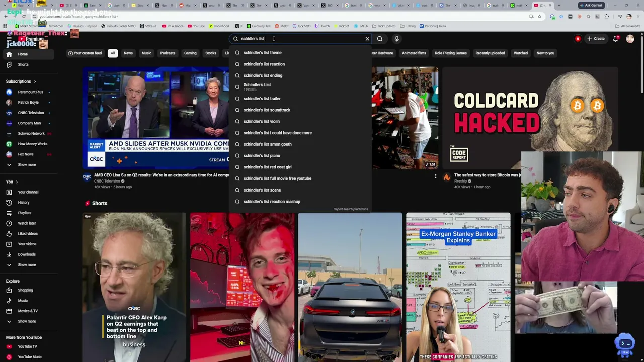The width and height of the screenshot is (644, 362).
Task: Choose suggestion "schindler's list amon goeth"
Action: coord(300,144)
